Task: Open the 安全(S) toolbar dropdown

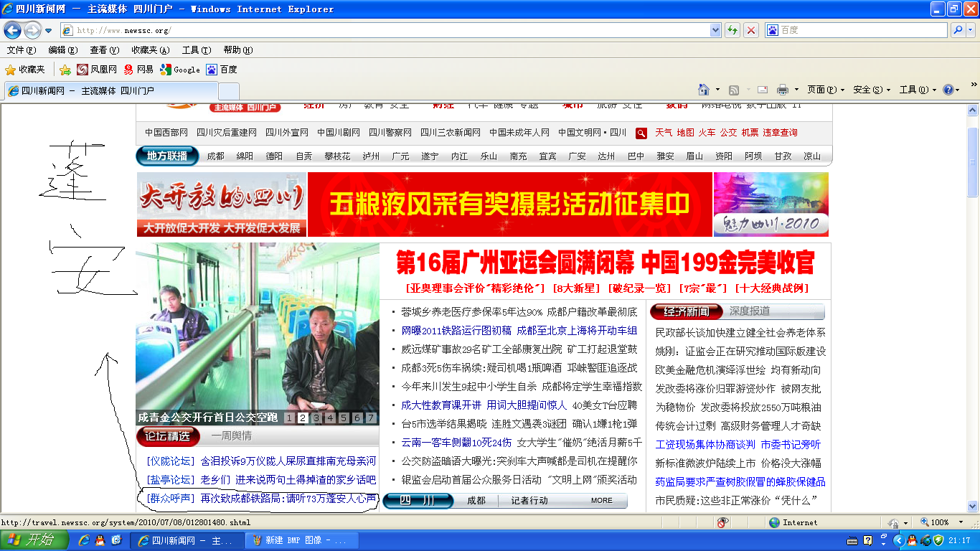Action: coord(872,90)
